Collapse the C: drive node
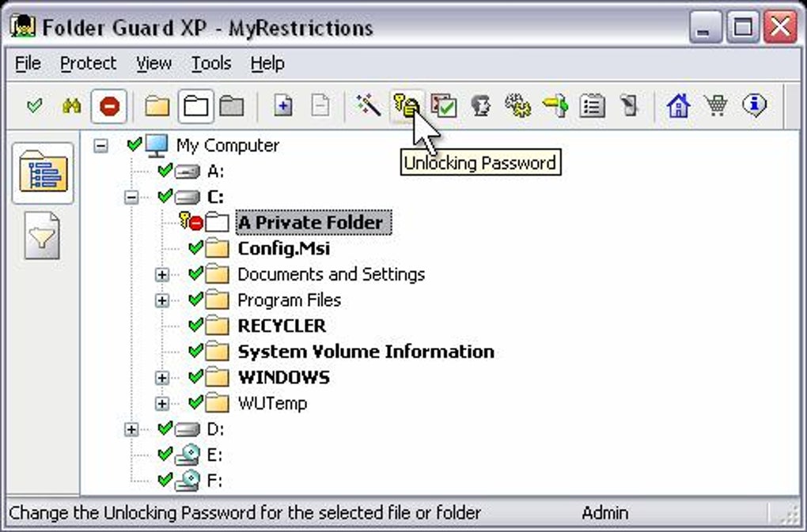 [x=131, y=197]
